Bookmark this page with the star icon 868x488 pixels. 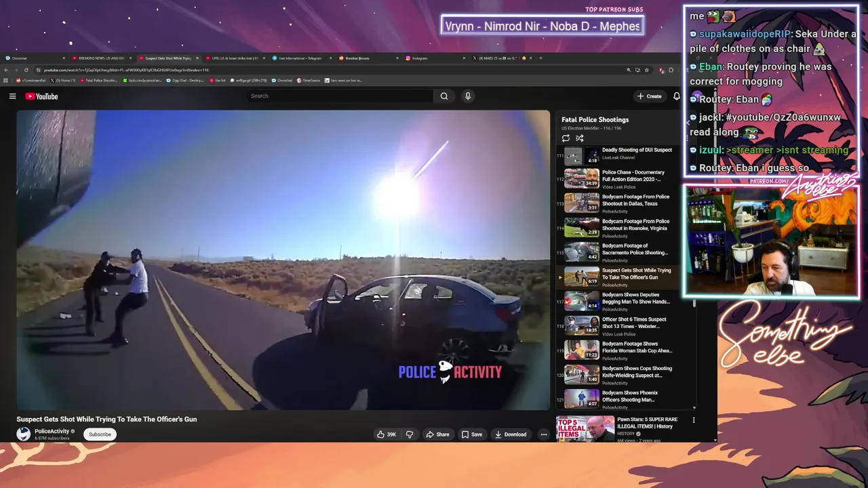[646, 70]
